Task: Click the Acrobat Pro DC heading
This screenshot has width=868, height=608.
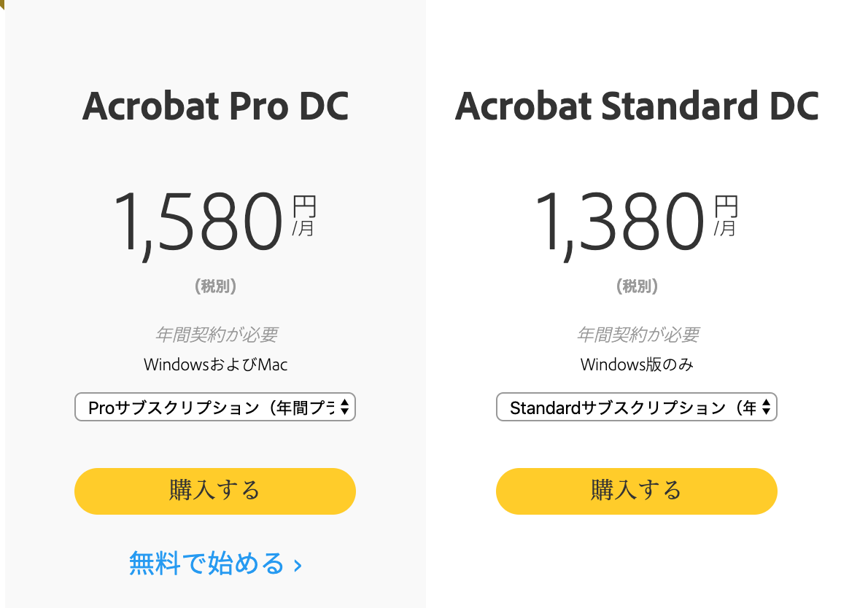Action: [x=215, y=106]
